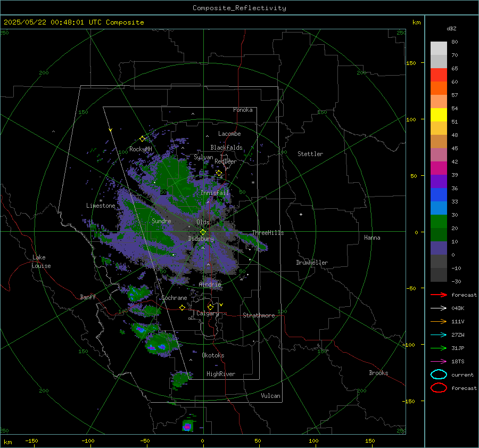Screen dimensions: 479x448
Task: Click the Drumheller label
Action: pyautogui.click(x=312, y=263)
